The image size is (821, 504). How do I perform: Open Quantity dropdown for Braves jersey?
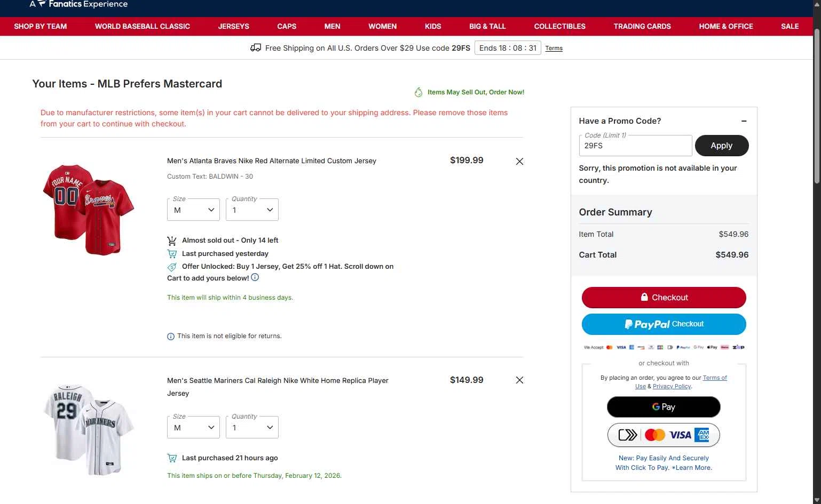(x=252, y=210)
